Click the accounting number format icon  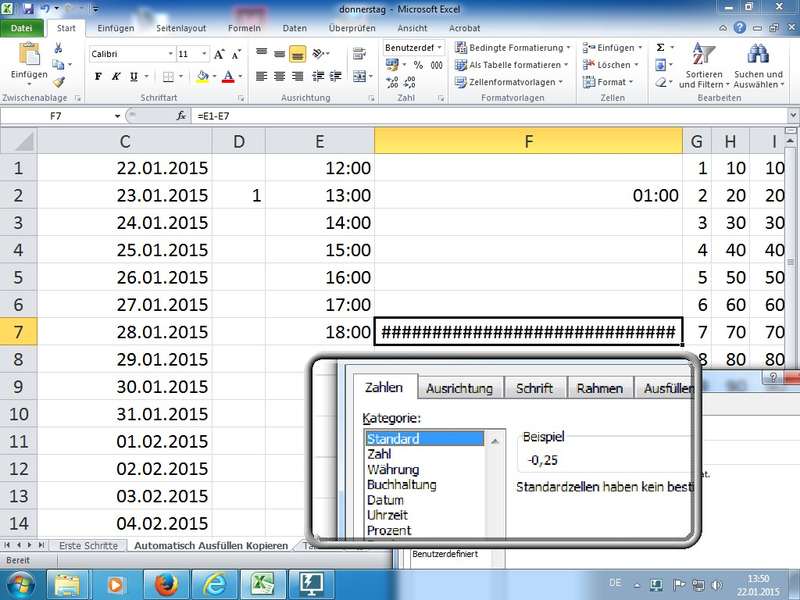point(392,65)
